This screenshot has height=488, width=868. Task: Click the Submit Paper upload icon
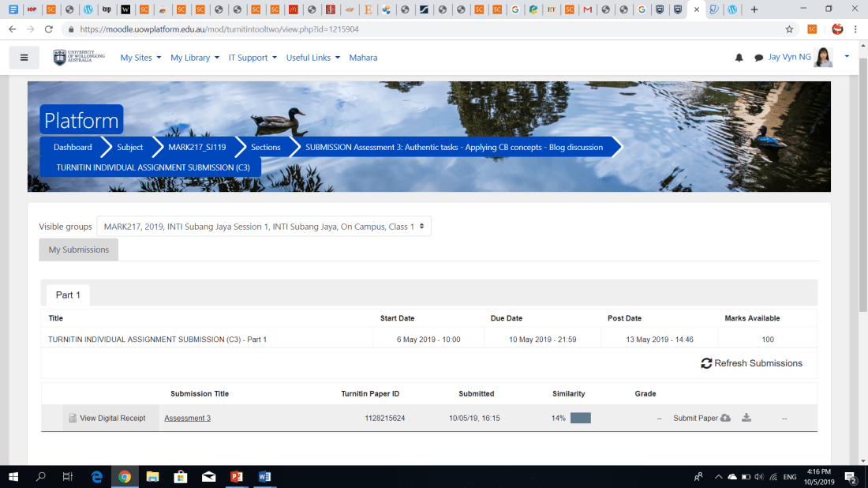click(725, 418)
